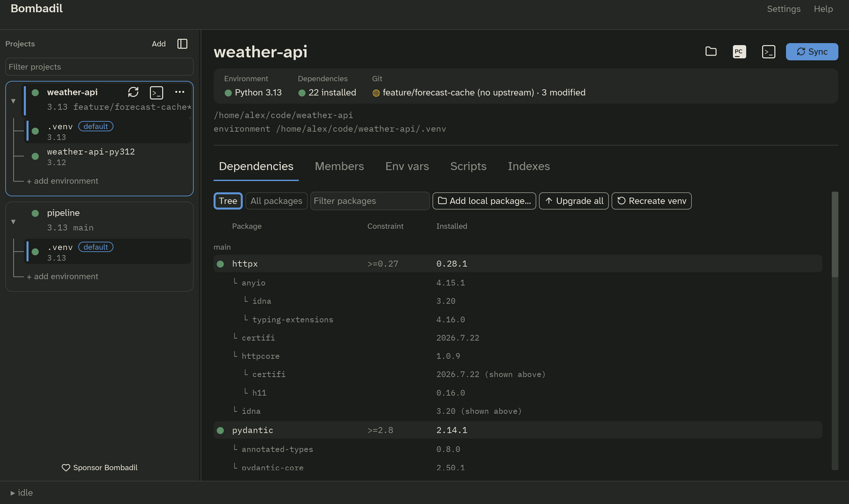Click the h11 dependency row
The width and height of the screenshot is (849, 504).
click(518, 393)
